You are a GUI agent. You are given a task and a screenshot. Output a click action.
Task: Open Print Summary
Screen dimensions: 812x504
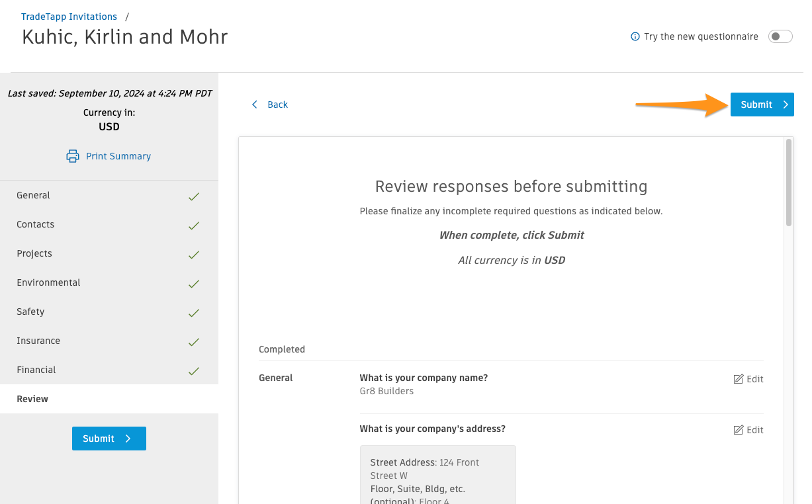coord(118,156)
